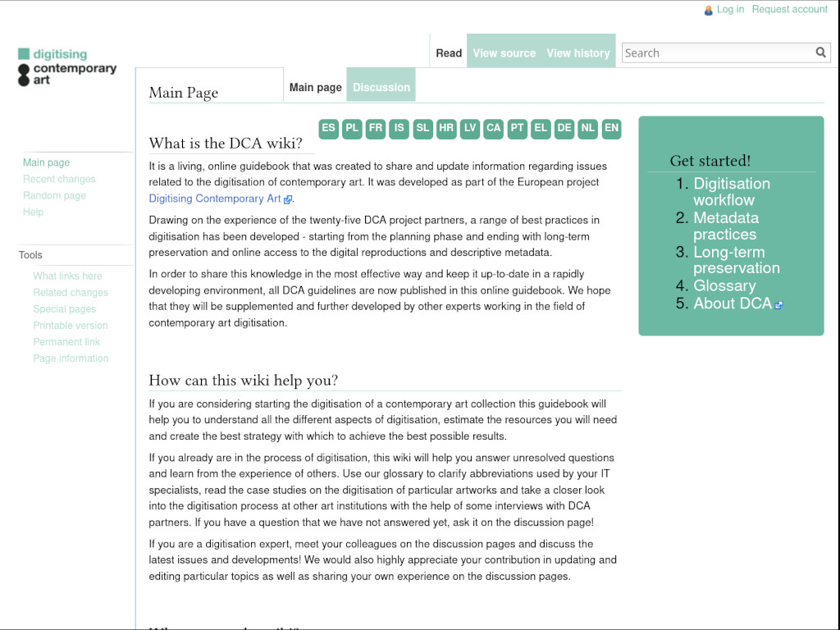
Task: Click Printable version in Tools
Action: point(71,326)
